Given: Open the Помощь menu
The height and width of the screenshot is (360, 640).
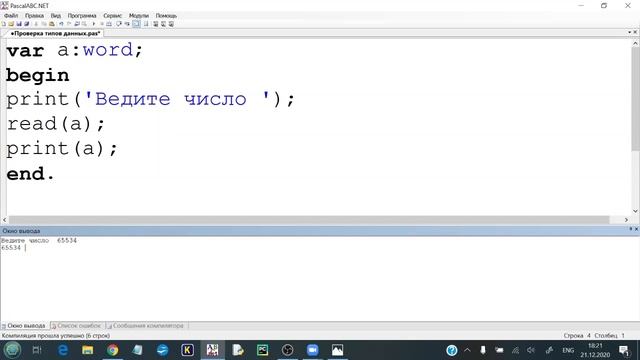Looking at the screenshot, I should point(166,16).
